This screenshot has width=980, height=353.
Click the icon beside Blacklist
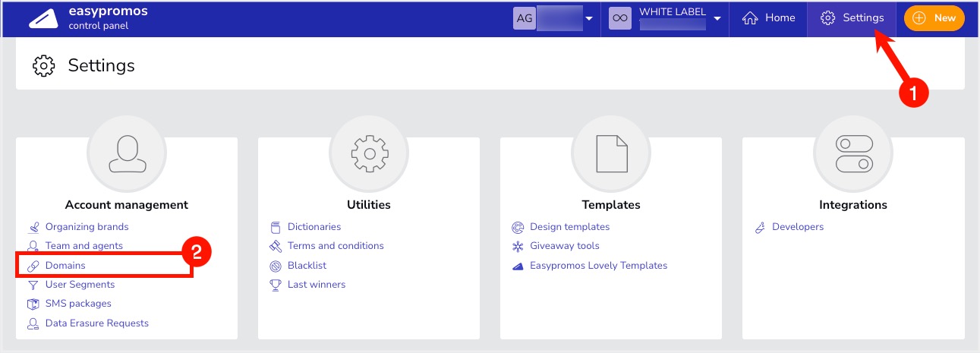[276, 266]
